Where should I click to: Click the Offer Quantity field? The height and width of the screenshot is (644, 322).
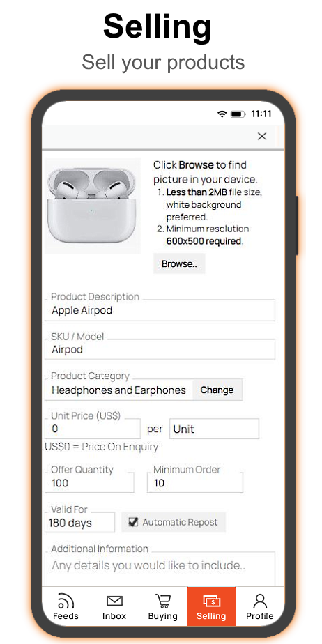[89, 482]
